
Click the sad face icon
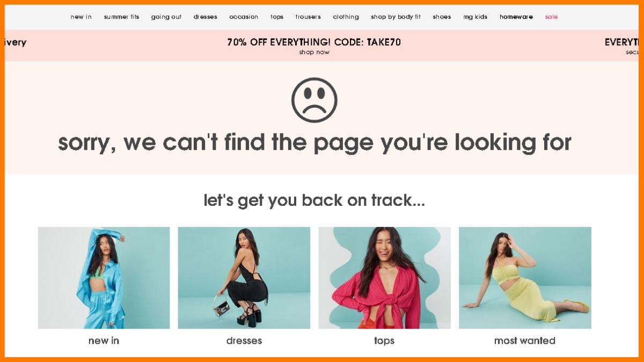(x=314, y=100)
